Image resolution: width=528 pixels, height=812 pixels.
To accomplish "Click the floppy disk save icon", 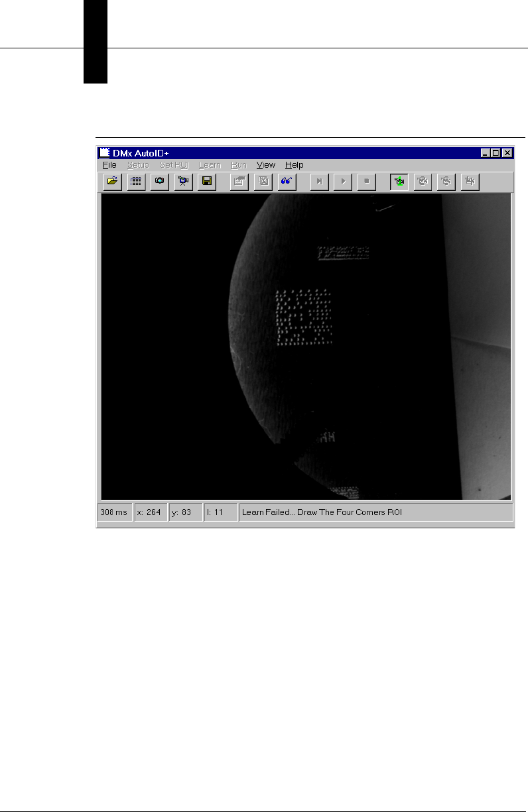I will (x=206, y=182).
